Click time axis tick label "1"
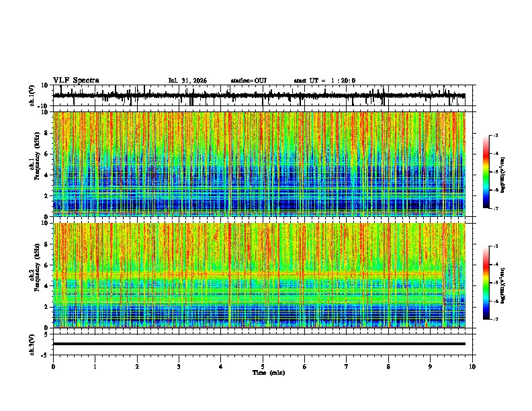Image resolution: width=532 pixels, height=411 pixels. 95,366
